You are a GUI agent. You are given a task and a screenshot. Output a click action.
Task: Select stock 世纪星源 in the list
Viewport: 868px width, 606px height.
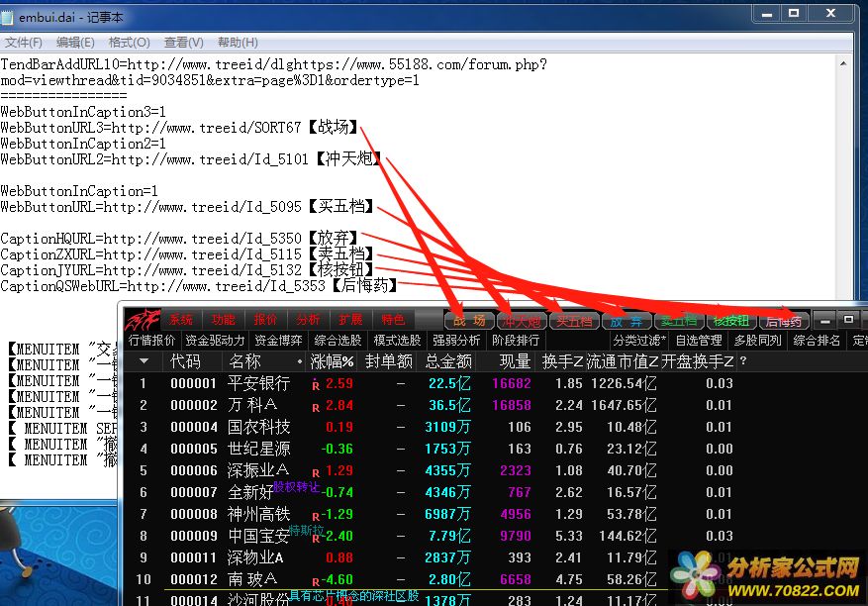click(x=258, y=449)
